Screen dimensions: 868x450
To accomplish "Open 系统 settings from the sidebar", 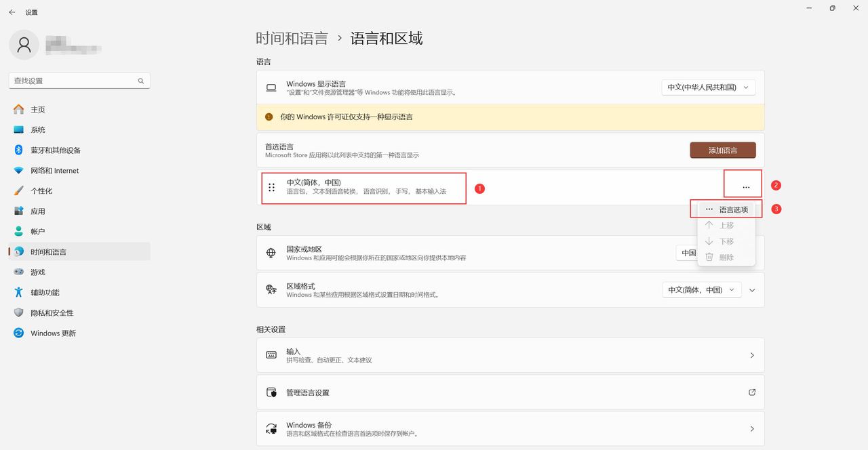I will click(37, 129).
